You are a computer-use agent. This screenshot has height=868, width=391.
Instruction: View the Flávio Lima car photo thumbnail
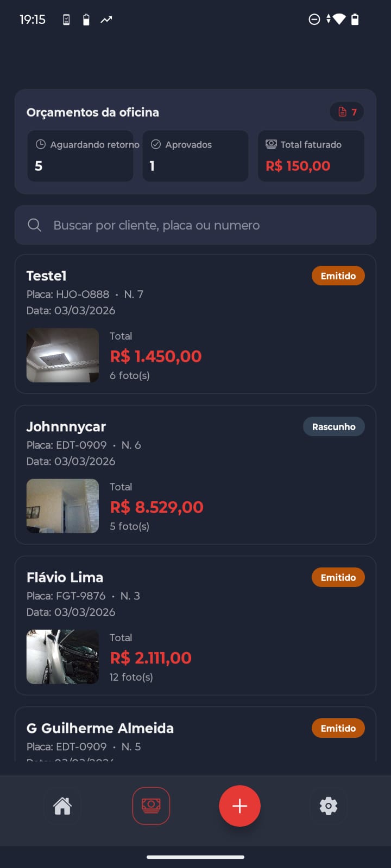coord(62,657)
